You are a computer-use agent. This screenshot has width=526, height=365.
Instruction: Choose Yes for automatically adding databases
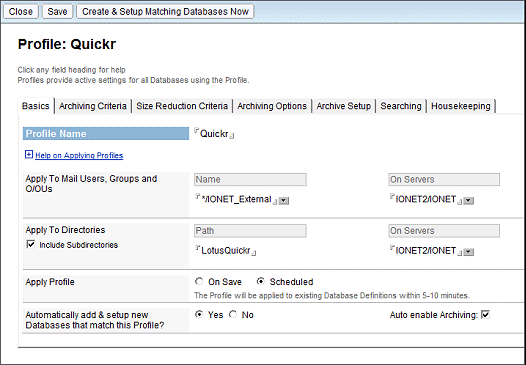tap(199, 314)
